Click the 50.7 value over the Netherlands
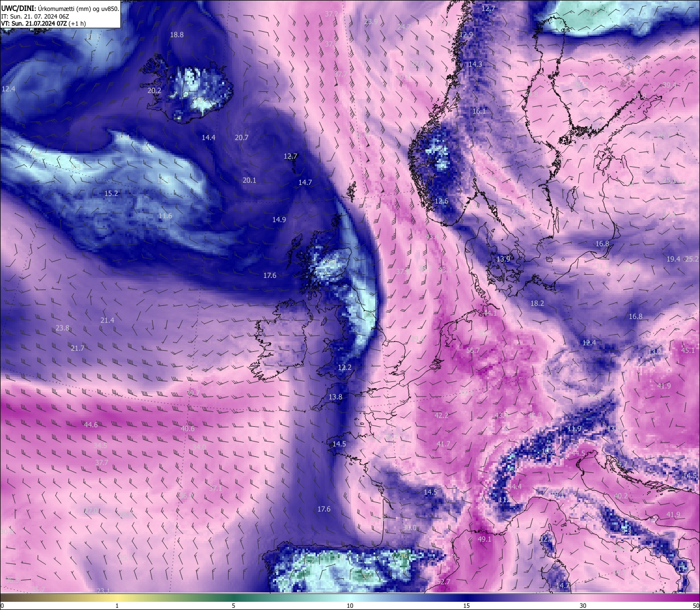Image resolution: width=700 pixels, height=610 pixels. [x=472, y=350]
